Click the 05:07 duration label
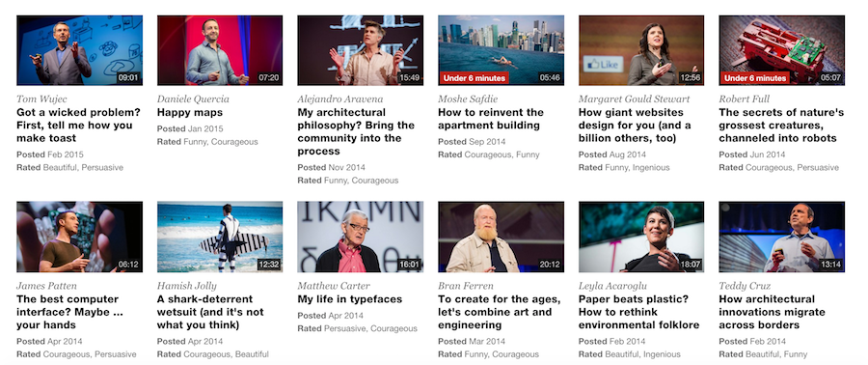 pos(830,77)
